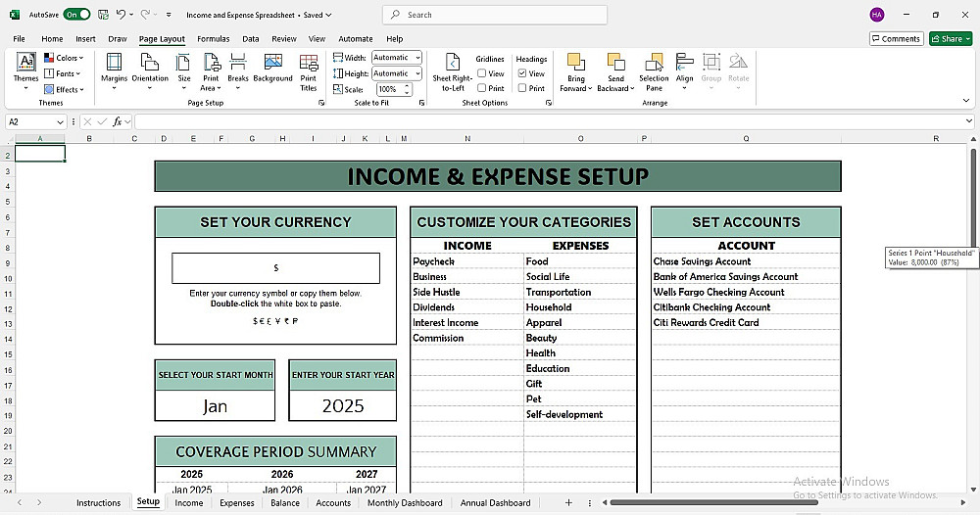Expand the Name Box dropdown
This screenshot has height=515, width=980.
click(60, 122)
